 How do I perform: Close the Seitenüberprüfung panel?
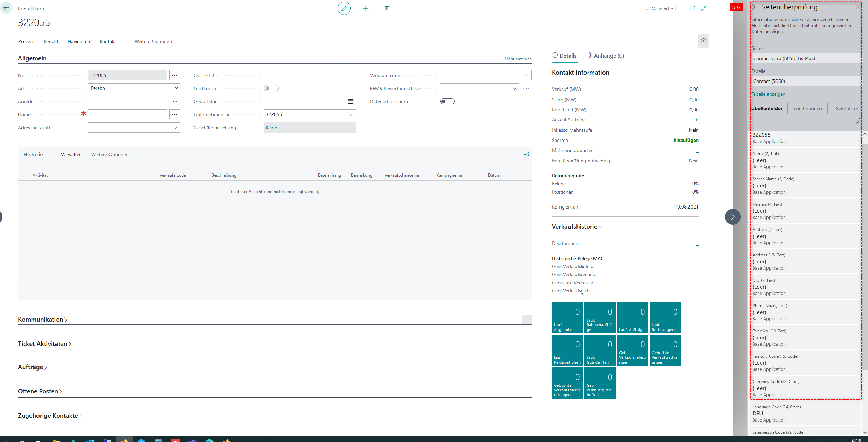pos(858,7)
